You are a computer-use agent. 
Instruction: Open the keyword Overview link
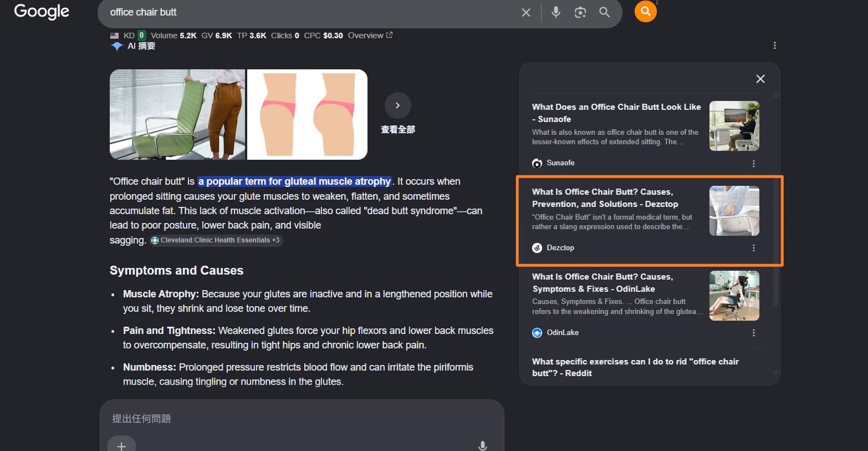click(370, 36)
